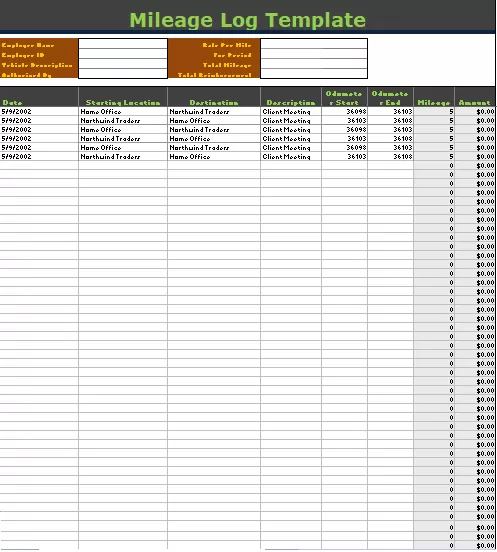The height and width of the screenshot is (552, 497).
Task: Select the Total Mileage label
Action: tap(227, 65)
